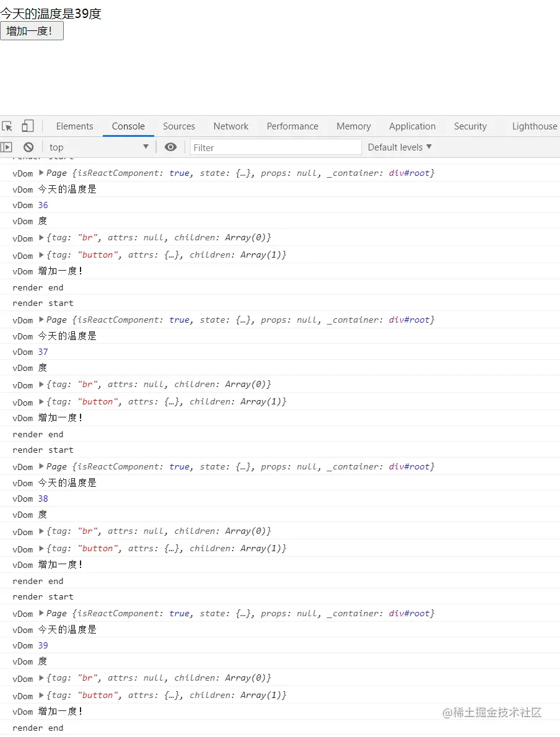Select the logged value 38
This screenshot has height=737, width=560.
[43, 498]
